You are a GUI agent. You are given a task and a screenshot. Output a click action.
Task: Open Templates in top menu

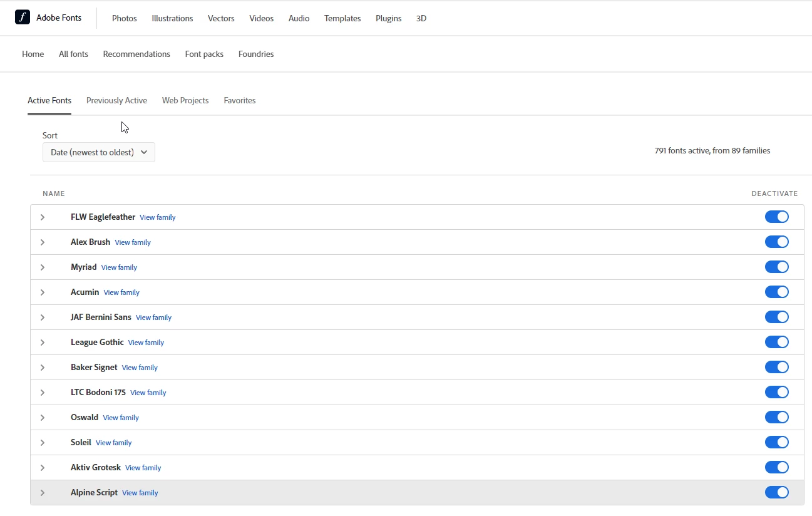tap(342, 18)
